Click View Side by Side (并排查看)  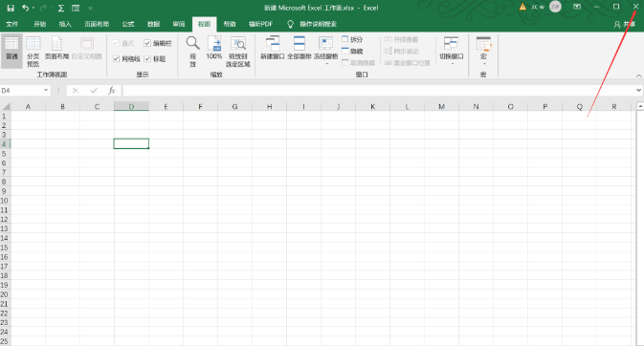[x=401, y=39]
